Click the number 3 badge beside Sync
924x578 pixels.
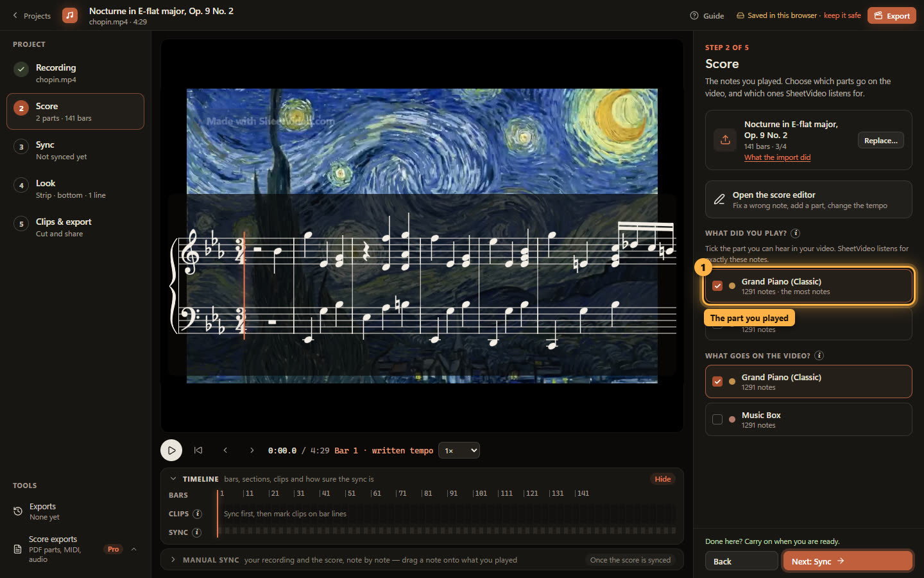coord(21,146)
